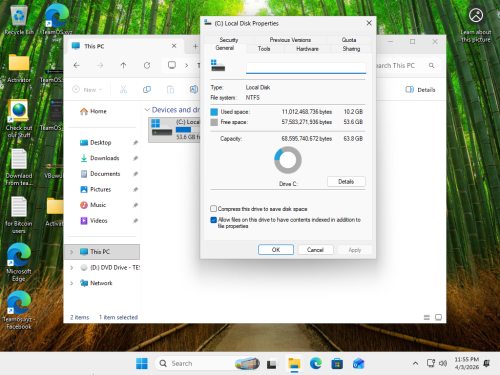The image size is (500, 375).
Task: Uncheck Allow files to have contents indexed
Action: 214,220
